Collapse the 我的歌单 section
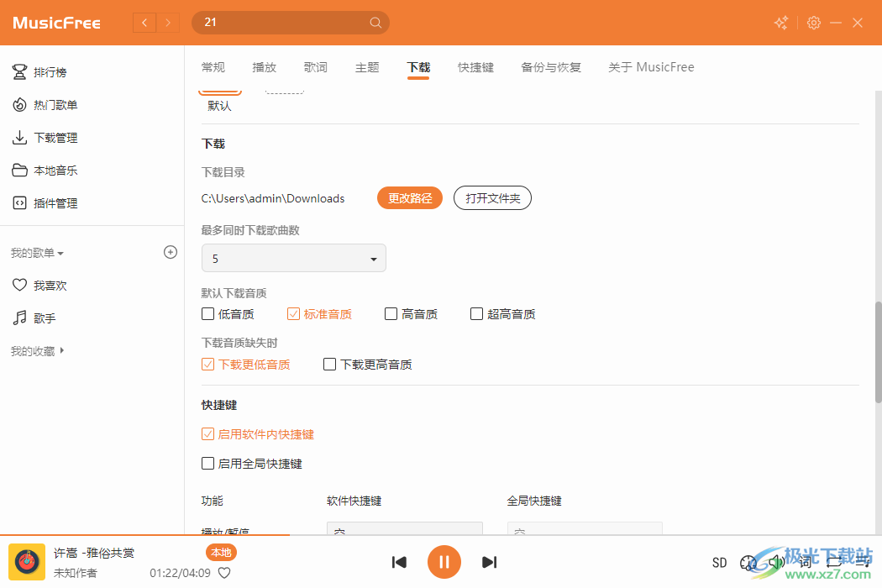Viewport: 882px width, 588px height. pos(37,253)
